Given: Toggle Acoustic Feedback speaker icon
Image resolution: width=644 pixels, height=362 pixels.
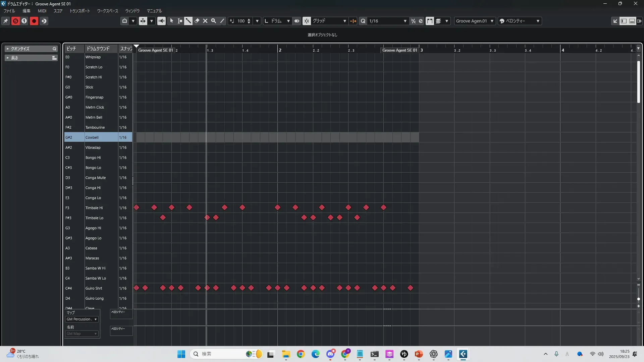Looking at the screenshot, I should (x=161, y=21).
